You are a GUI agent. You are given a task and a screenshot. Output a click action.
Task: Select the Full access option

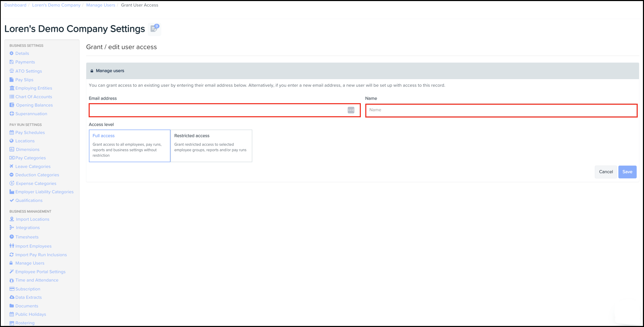click(x=130, y=146)
